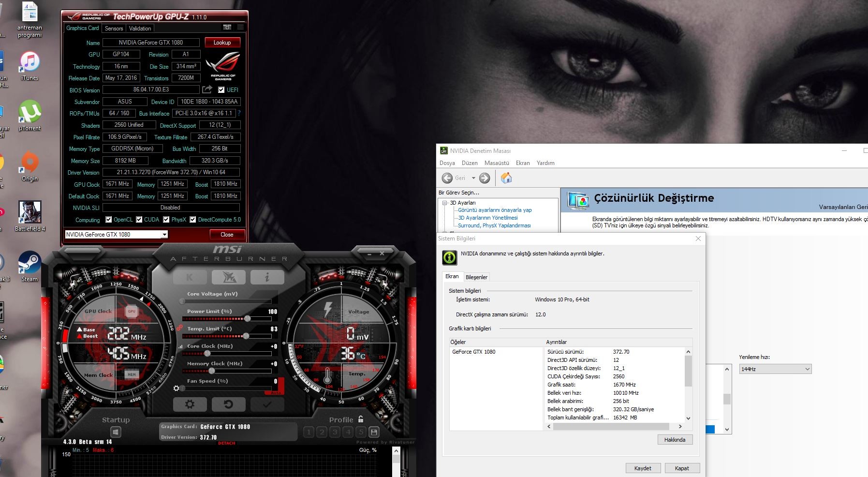
Task: Open the Dosya menu in NVIDIA panel
Action: point(447,163)
